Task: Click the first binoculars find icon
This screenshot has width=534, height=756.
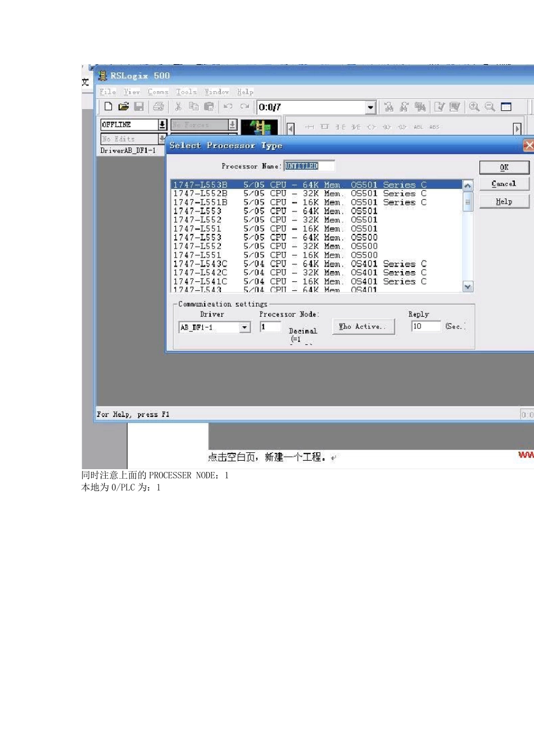Action: [x=388, y=107]
